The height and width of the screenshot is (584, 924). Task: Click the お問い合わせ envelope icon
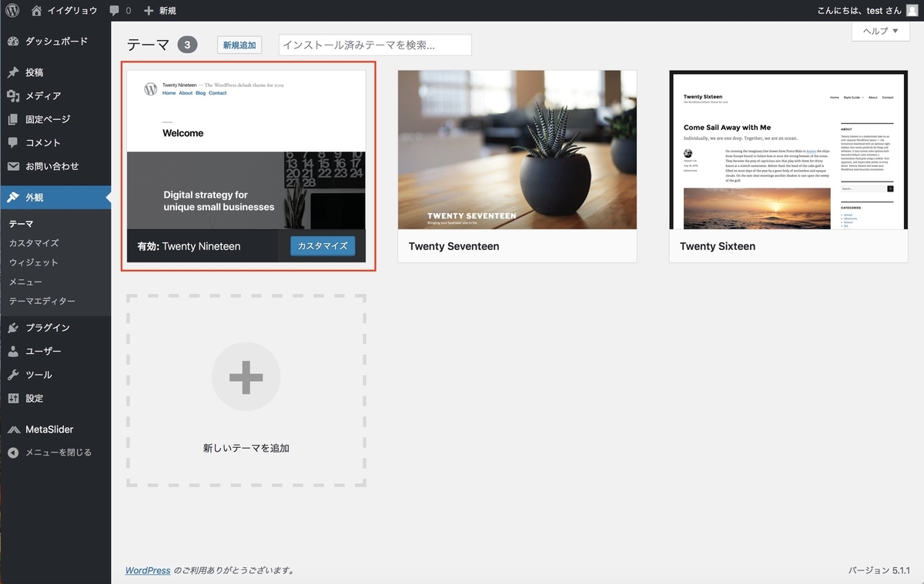(x=13, y=166)
